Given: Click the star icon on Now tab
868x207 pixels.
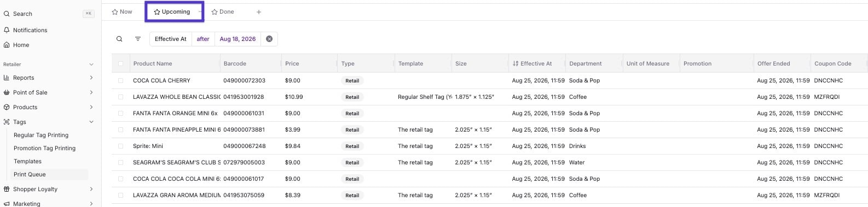Looking at the screenshot, I should point(115,11).
